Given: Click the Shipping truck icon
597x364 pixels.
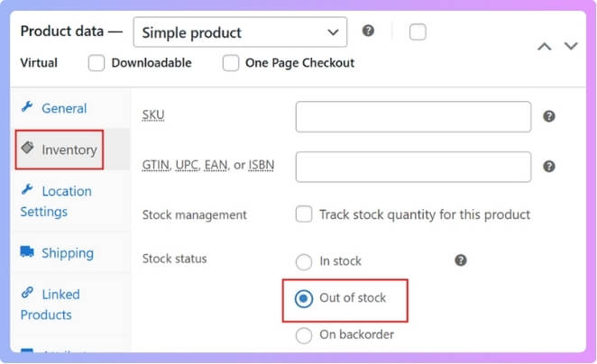Looking at the screenshot, I should click(27, 253).
